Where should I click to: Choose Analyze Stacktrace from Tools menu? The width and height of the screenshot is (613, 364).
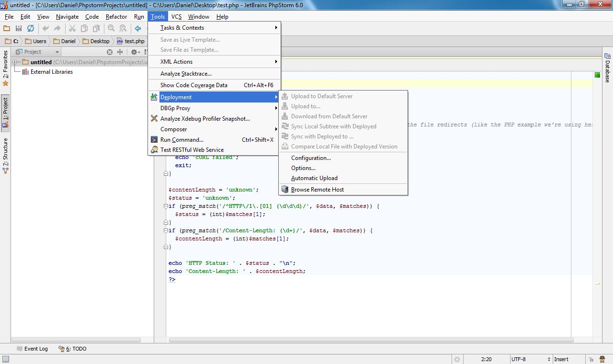214,74
